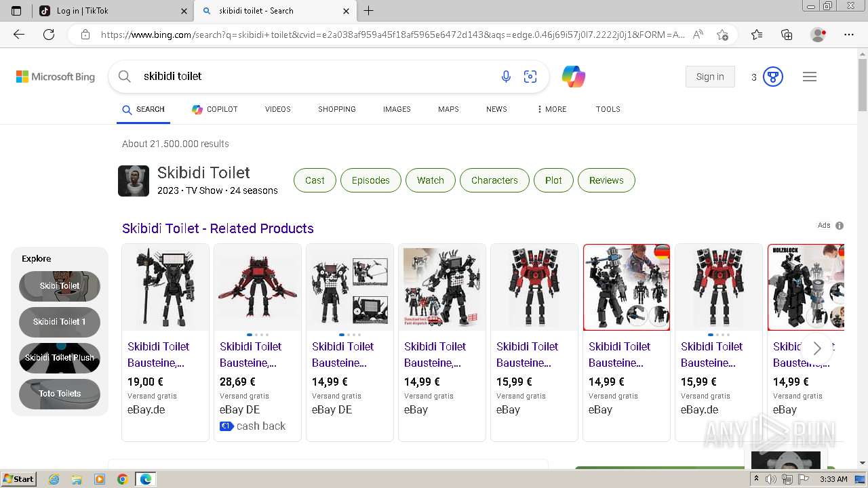Open Skibidi Toilet - Related Products heading
868x488 pixels.
[x=218, y=228]
